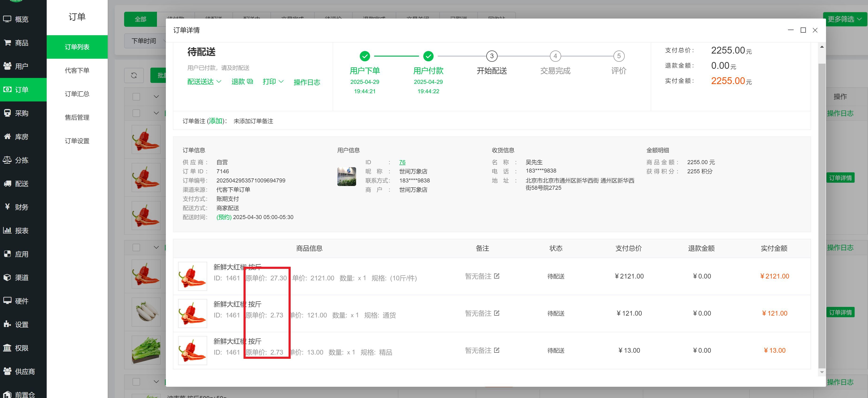868x398 pixels.
Task: Check the select-all checkbox in list header
Action: click(x=136, y=97)
